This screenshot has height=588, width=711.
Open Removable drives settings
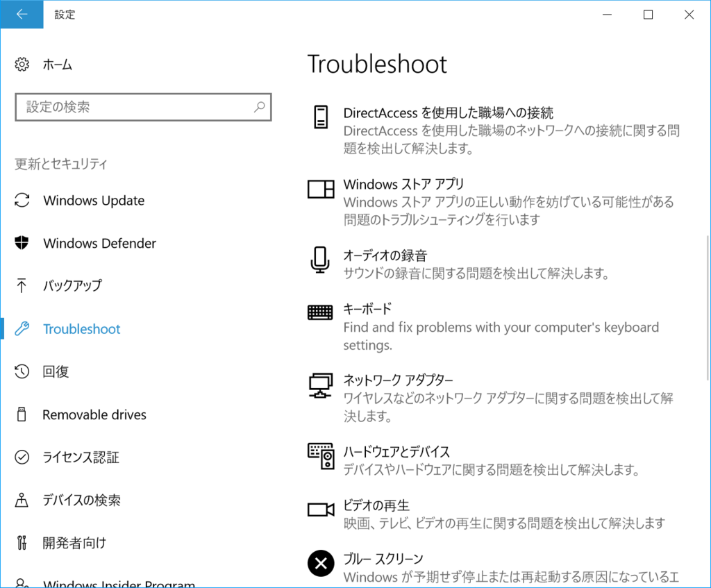[x=94, y=414]
